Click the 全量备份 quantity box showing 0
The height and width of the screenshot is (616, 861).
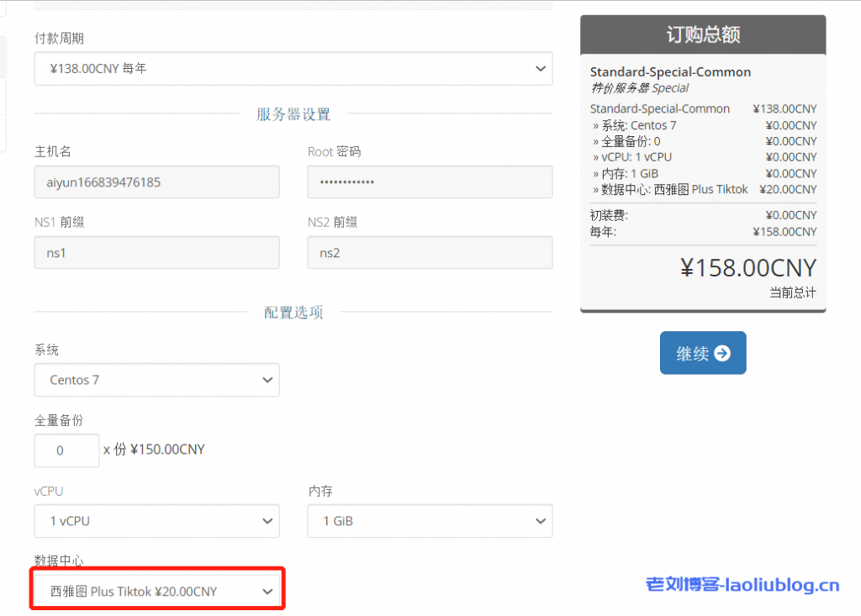(x=66, y=450)
